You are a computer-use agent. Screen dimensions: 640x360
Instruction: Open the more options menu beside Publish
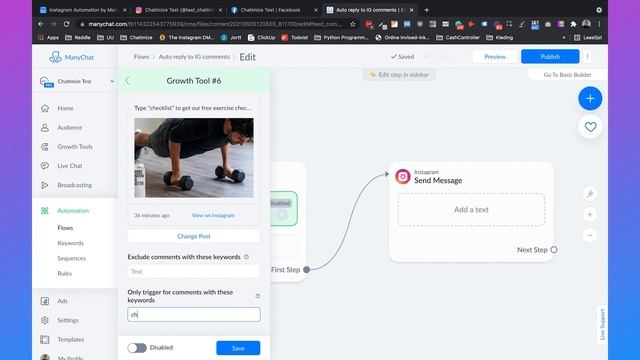pos(587,57)
